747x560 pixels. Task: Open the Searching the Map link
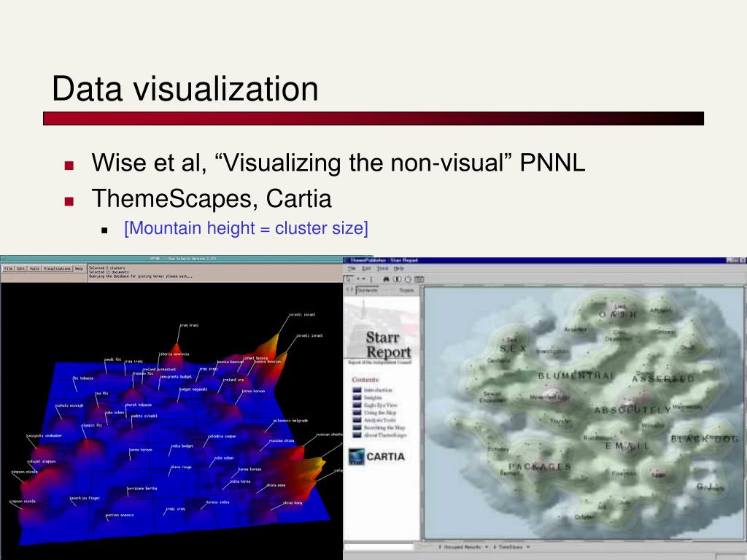(x=384, y=427)
